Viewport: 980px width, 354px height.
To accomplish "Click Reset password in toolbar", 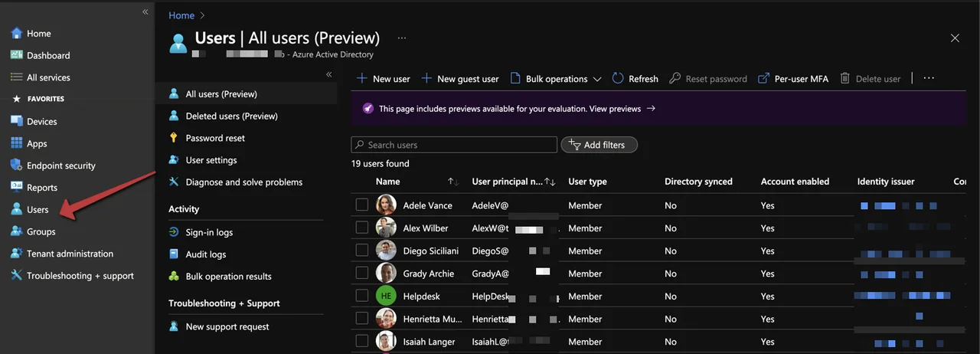I will [708, 79].
